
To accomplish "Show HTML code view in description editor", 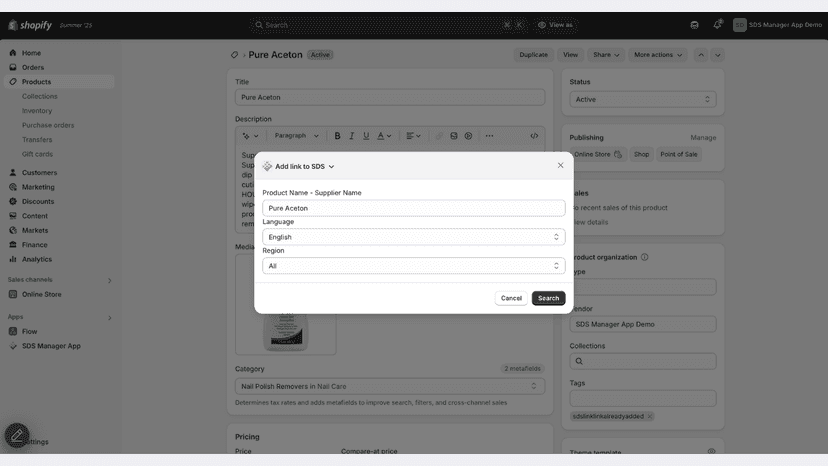I will [534, 136].
